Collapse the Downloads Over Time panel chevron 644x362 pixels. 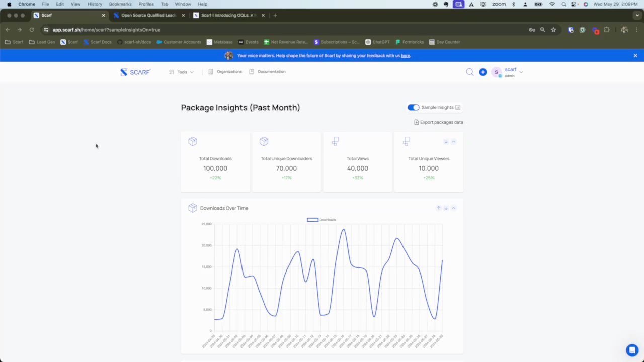453,208
